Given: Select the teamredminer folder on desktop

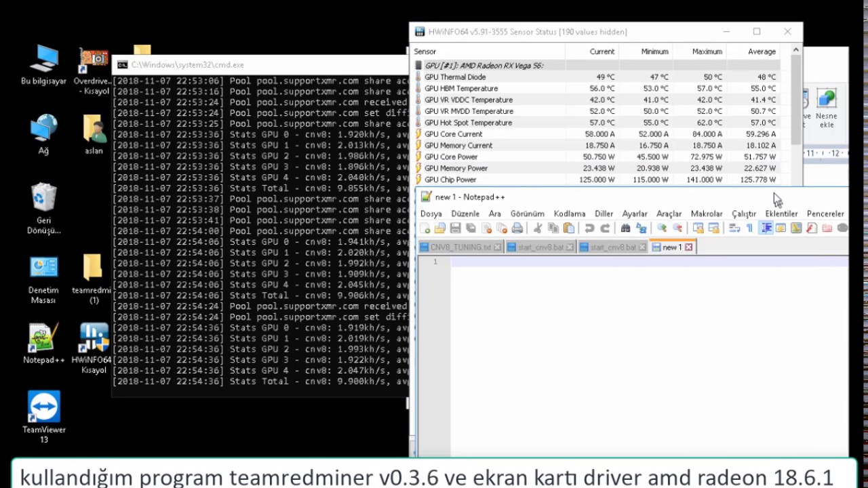Looking at the screenshot, I should (92, 279).
